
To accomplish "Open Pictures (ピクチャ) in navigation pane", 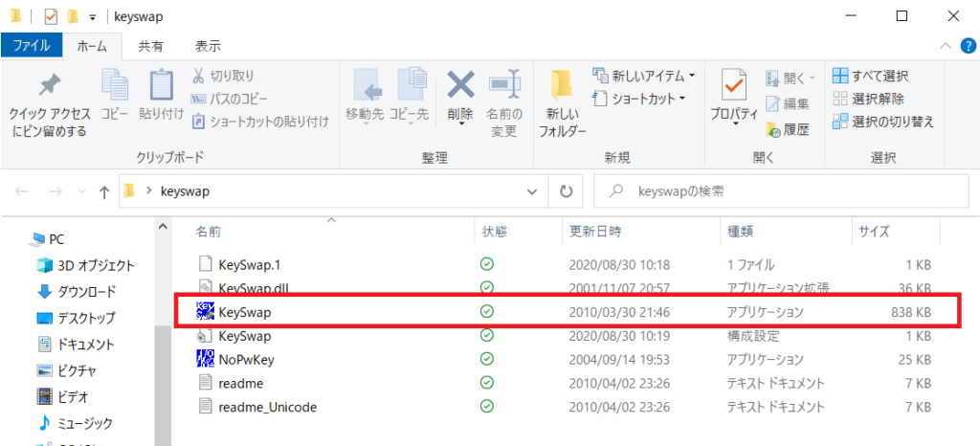I will [67, 370].
